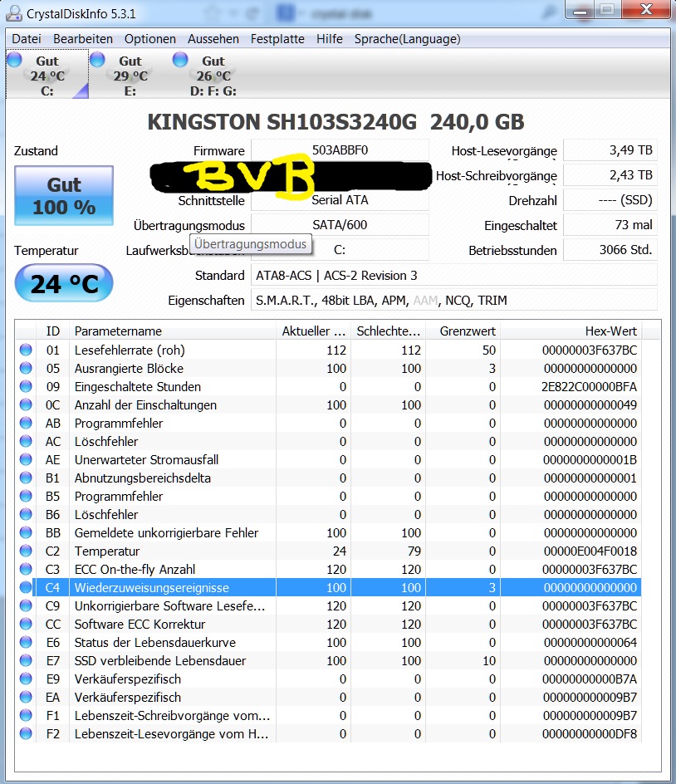Click the Drehzahl value ---- (SSD)

coord(610,200)
